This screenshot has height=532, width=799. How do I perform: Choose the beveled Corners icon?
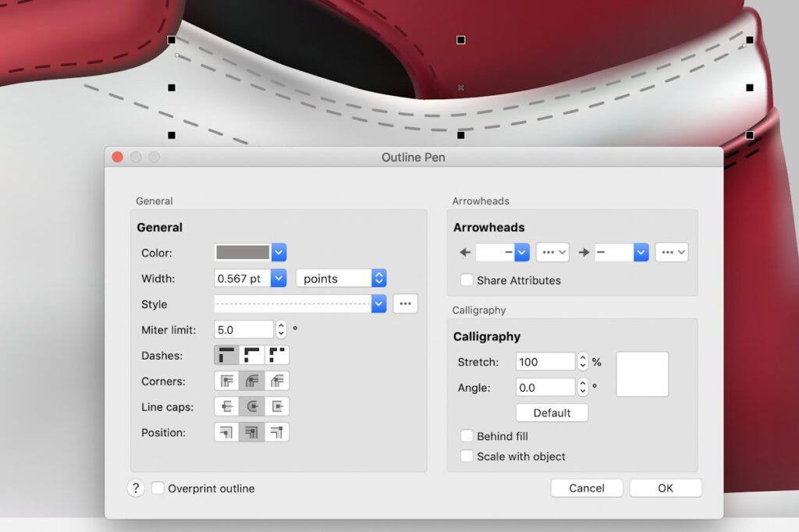(x=277, y=381)
